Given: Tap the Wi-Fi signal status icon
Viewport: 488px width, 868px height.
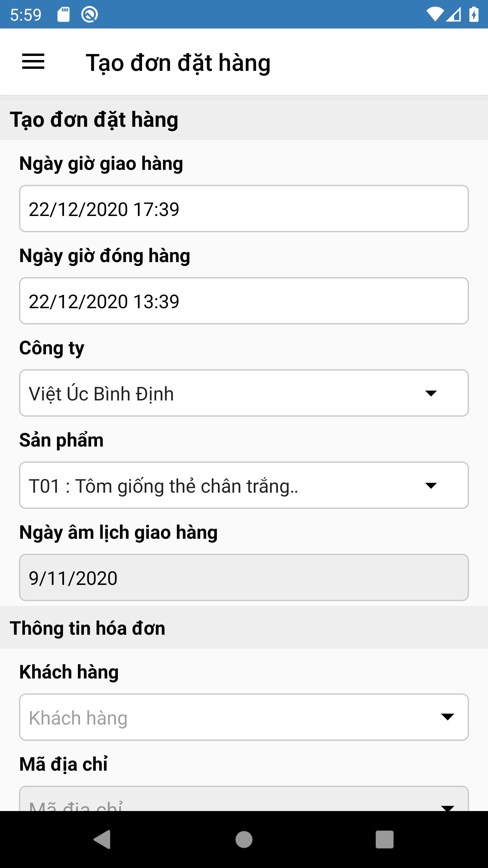Looking at the screenshot, I should tap(435, 15).
